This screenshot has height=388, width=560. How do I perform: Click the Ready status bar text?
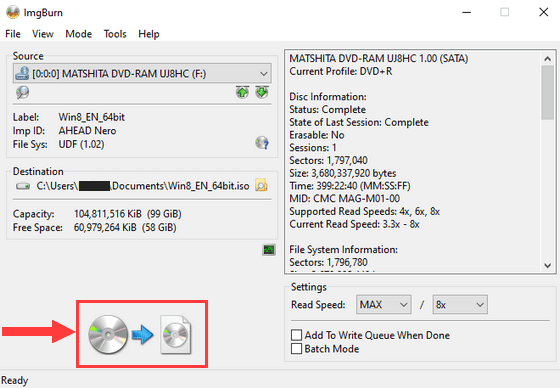coord(14,380)
